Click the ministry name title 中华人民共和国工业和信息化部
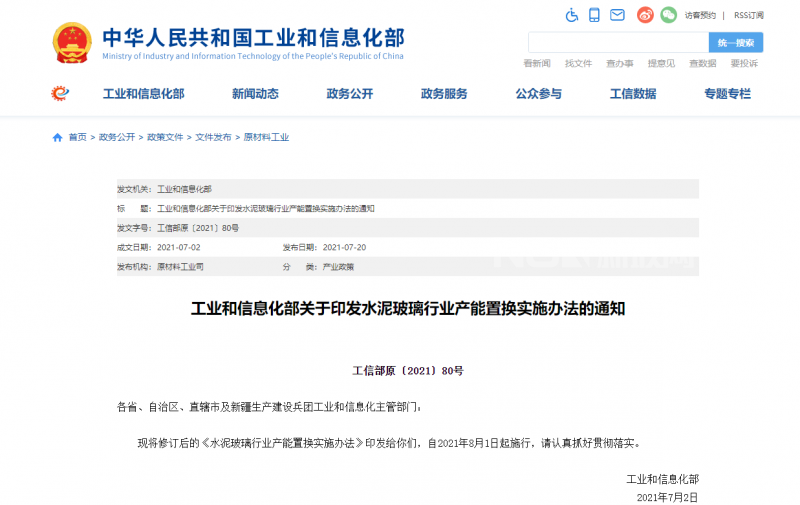 254,38
